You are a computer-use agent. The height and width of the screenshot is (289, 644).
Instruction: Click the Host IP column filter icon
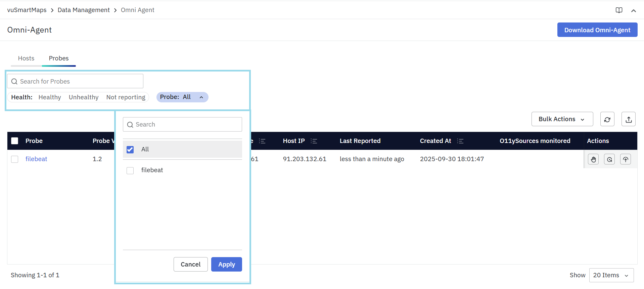314,141
